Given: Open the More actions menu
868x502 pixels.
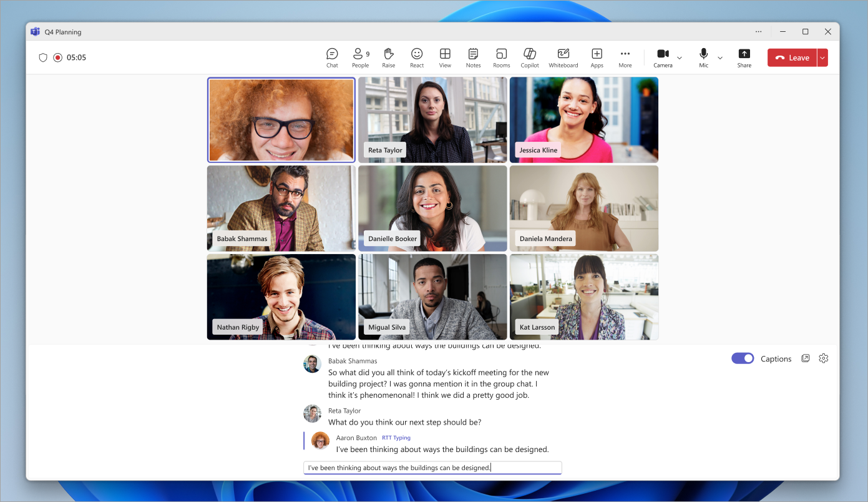Looking at the screenshot, I should 625,57.
